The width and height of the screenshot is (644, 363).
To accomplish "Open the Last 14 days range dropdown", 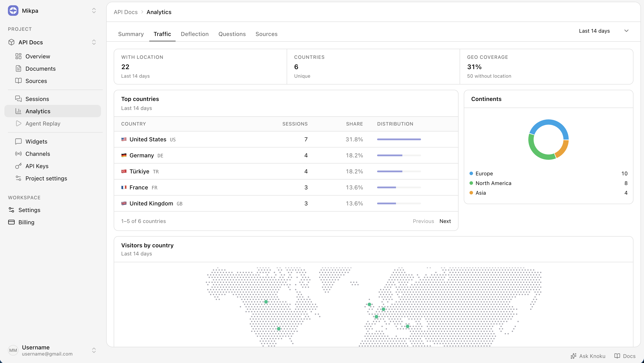I will [604, 31].
